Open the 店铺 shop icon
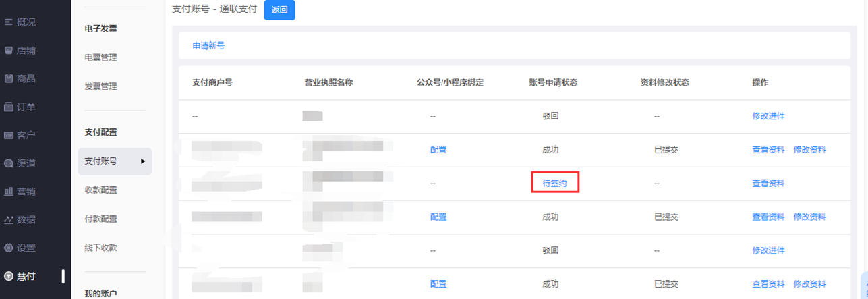The height and width of the screenshot is (299, 868). (x=9, y=51)
